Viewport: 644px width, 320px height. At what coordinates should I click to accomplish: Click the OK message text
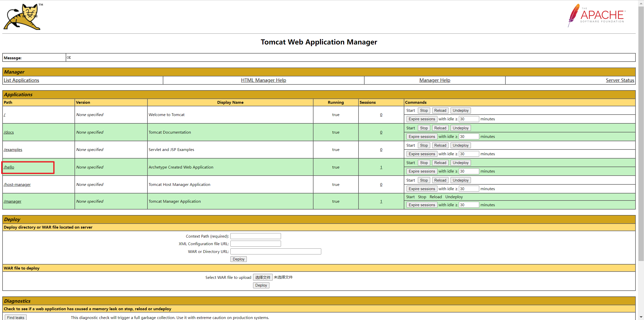click(69, 58)
